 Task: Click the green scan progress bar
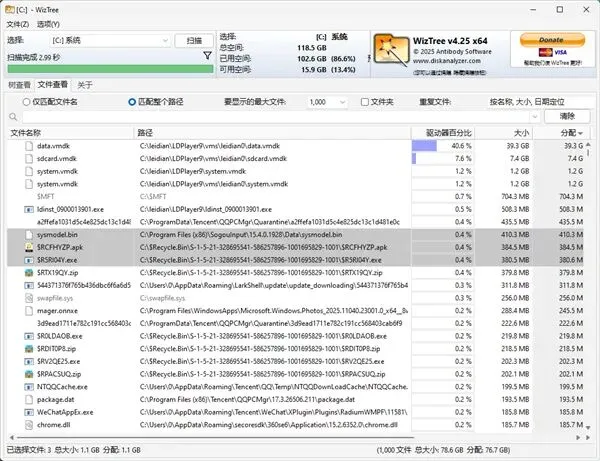pos(111,69)
